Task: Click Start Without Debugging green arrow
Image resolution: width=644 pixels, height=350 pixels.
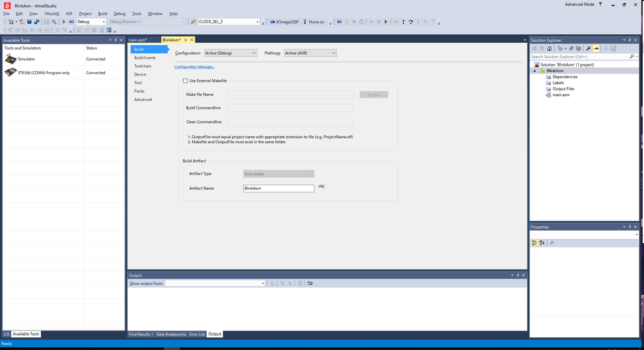Action: pyautogui.click(x=64, y=22)
